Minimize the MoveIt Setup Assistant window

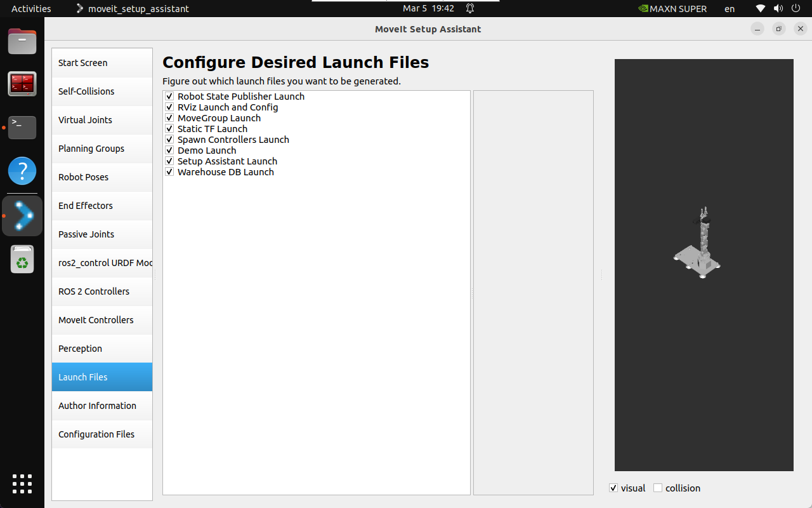757,29
